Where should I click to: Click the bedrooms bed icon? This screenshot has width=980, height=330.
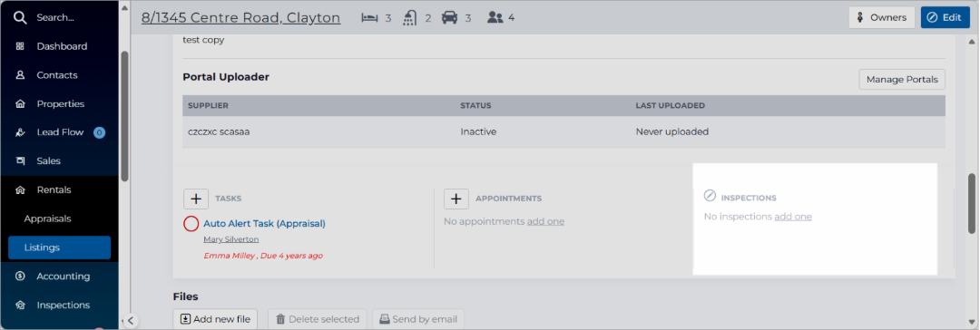370,17
